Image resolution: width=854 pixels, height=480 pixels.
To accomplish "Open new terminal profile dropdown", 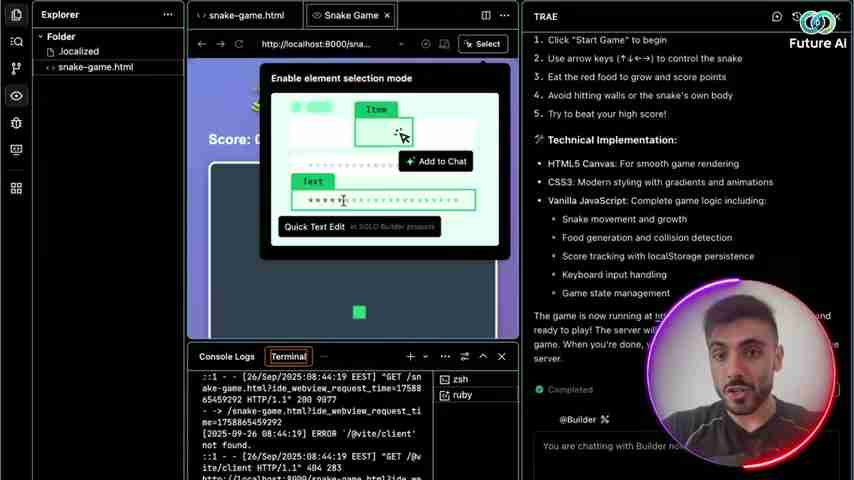I will click(425, 357).
